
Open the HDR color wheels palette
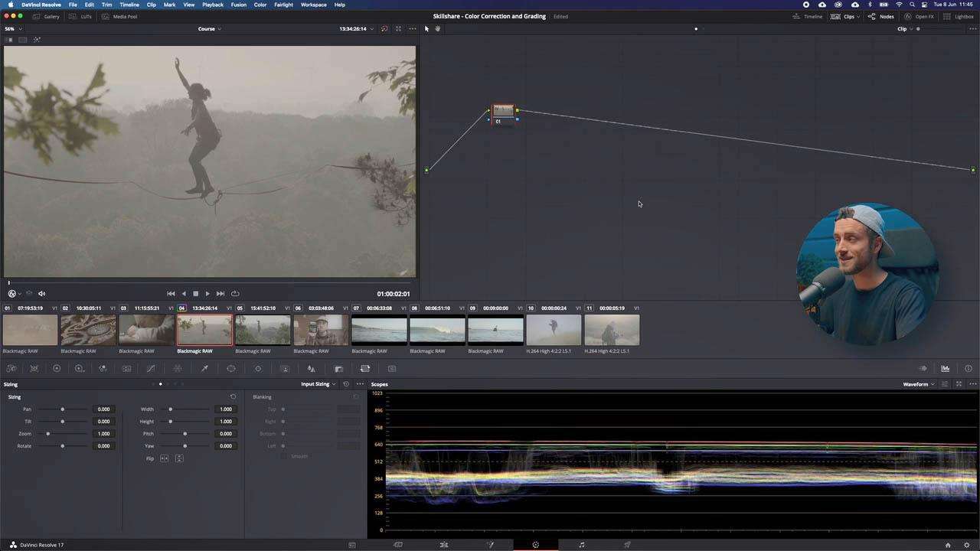[x=79, y=369]
